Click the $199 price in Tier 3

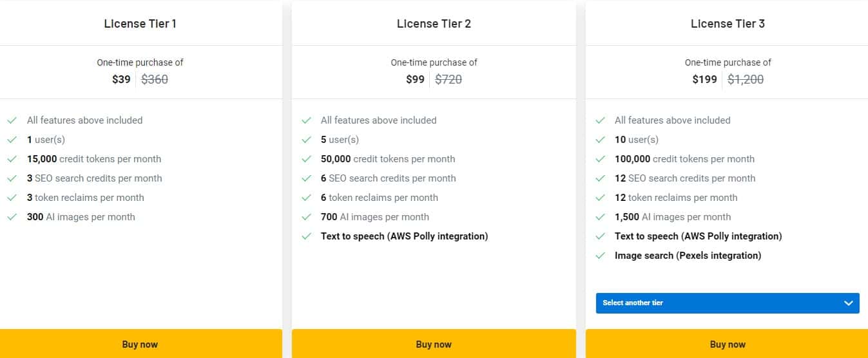click(x=704, y=80)
